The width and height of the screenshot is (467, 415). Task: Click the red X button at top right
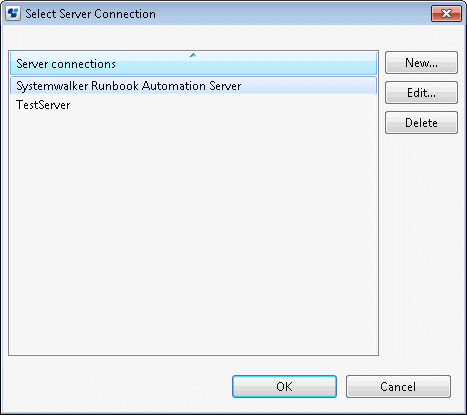[446, 14]
